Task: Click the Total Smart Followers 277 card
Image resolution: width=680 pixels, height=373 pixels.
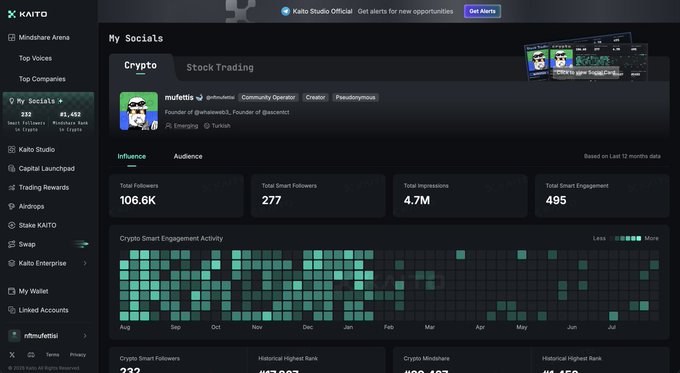Action: [318, 196]
